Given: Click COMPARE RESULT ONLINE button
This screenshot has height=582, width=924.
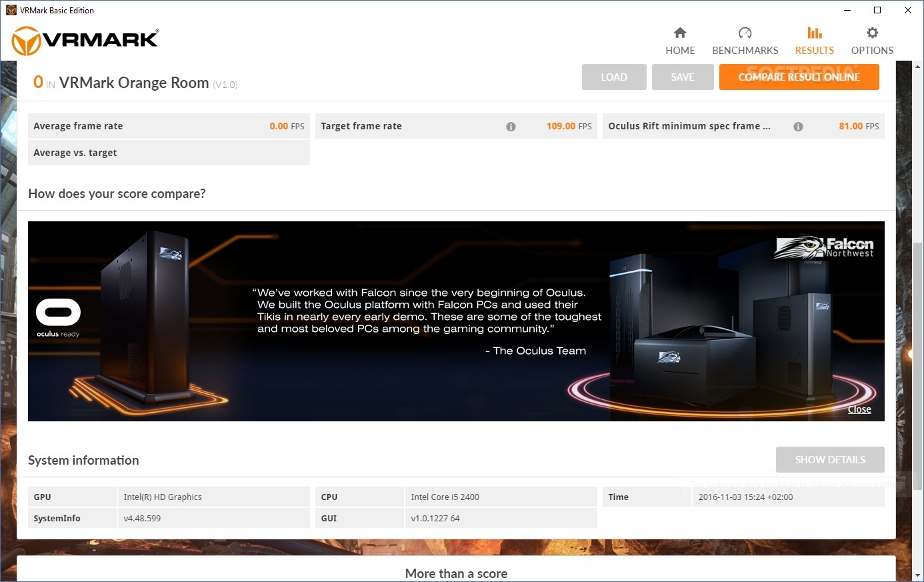Looking at the screenshot, I should click(x=799, y=77).
